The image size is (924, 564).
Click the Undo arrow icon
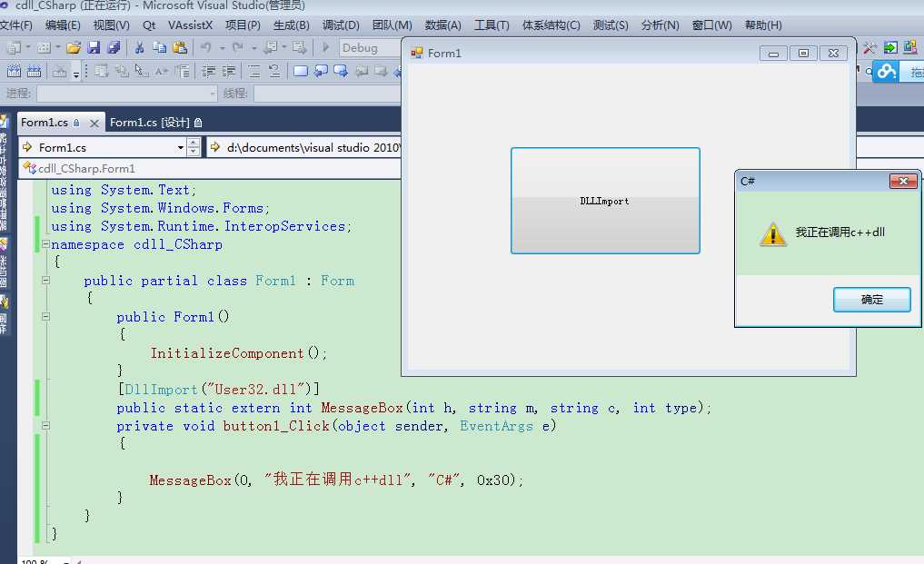205,48
